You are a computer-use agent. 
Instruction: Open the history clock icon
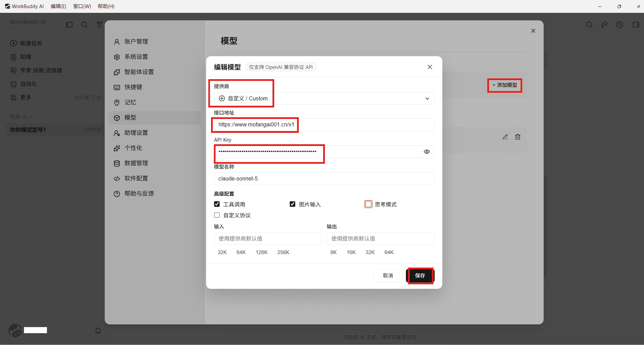coord(620,25)
